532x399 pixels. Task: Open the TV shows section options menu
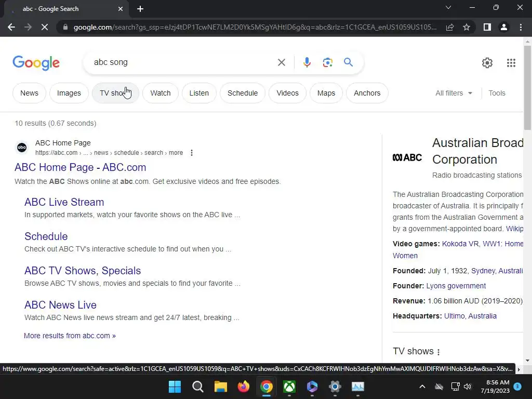point(438,352)
